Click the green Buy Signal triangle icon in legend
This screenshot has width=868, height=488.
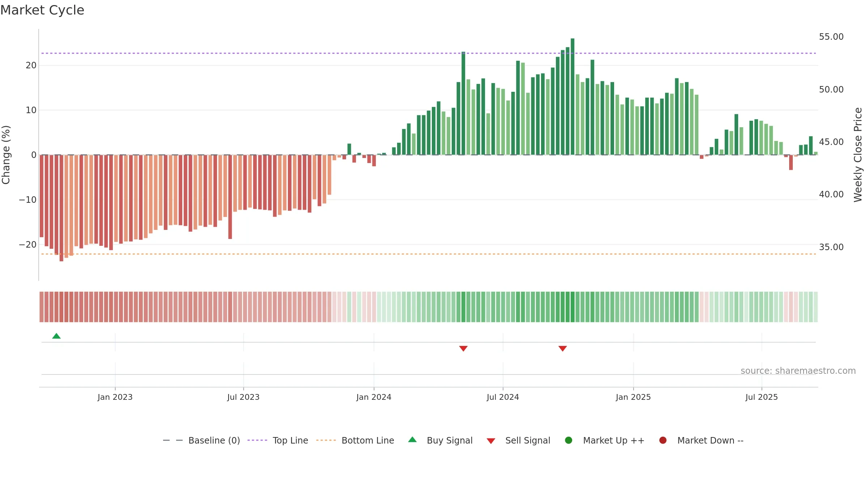coord(412,440)
